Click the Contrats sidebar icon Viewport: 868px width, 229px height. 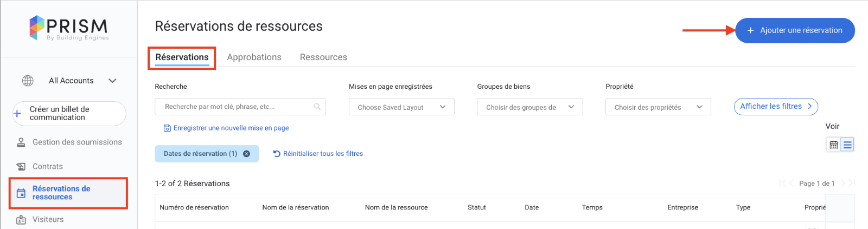click(x=21, y=167)
